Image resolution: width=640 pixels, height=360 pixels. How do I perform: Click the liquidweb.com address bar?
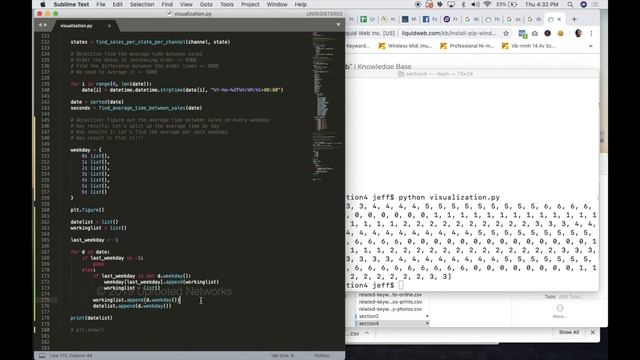449,33
